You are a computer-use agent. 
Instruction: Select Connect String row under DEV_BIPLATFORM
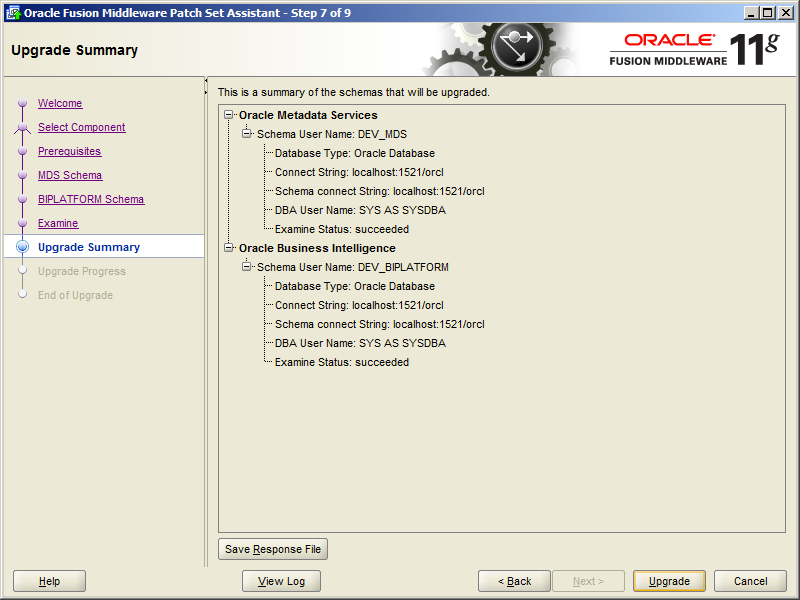359,305
